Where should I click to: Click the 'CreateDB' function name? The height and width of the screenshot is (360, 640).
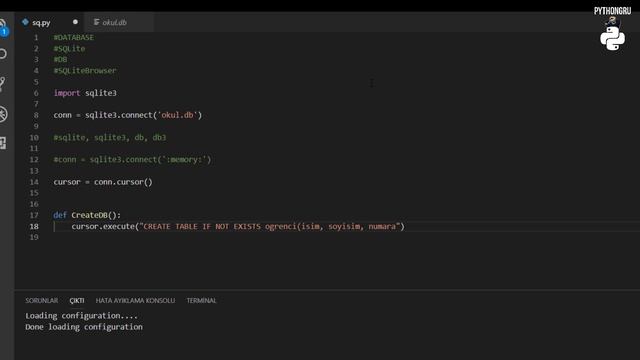[x=89, y=215]
